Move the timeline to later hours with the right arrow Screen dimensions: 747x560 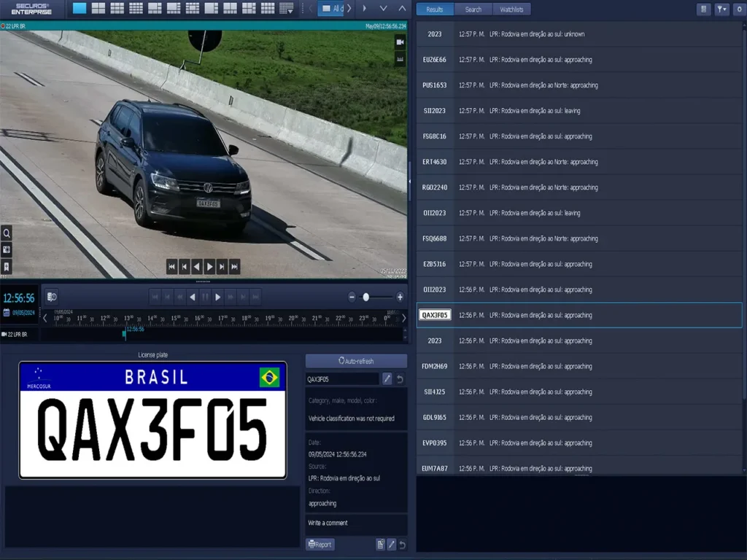404,318
